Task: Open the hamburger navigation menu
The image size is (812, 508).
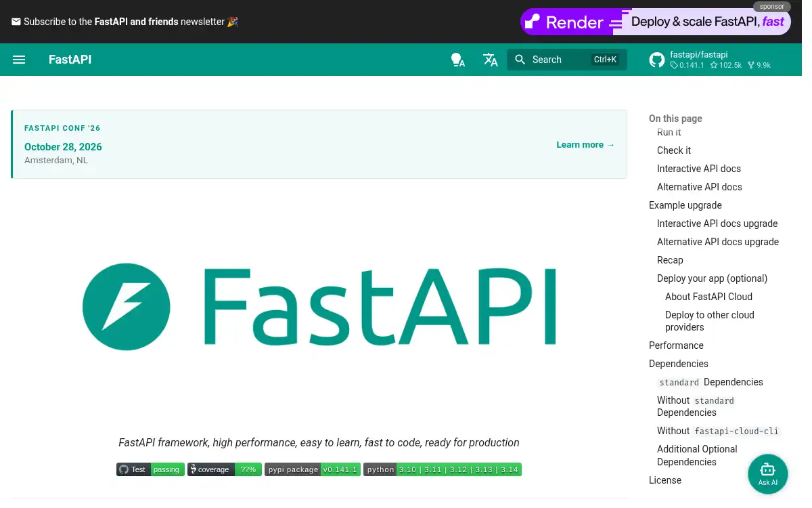Action: (x=19, y=60)
